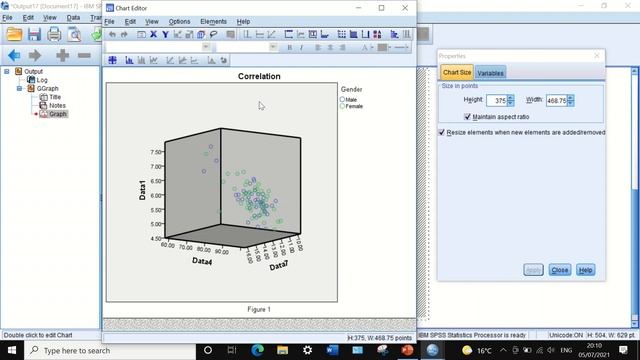Toggle Resize elements when new elements added checkbox
The image size is (640, 360).
(442, 132)
